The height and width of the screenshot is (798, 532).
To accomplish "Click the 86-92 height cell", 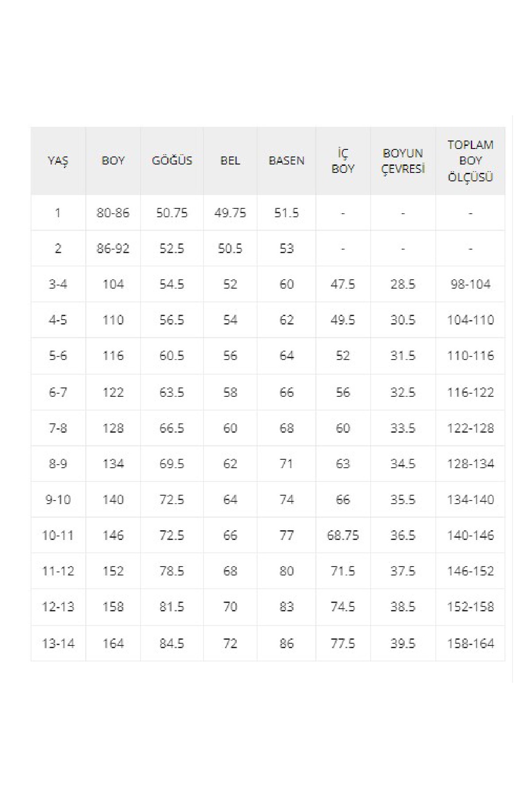I will [x=113, y=249].
